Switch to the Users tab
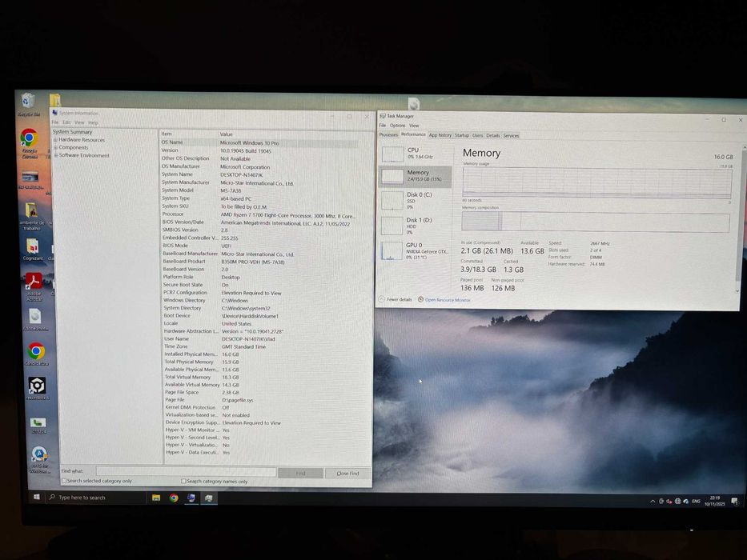 tap(477, 135)
